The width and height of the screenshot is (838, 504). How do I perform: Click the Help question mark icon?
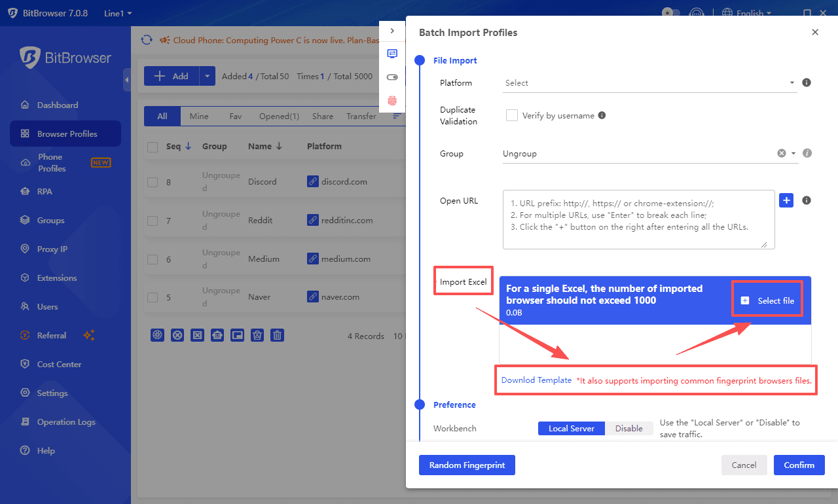[25, 450]
